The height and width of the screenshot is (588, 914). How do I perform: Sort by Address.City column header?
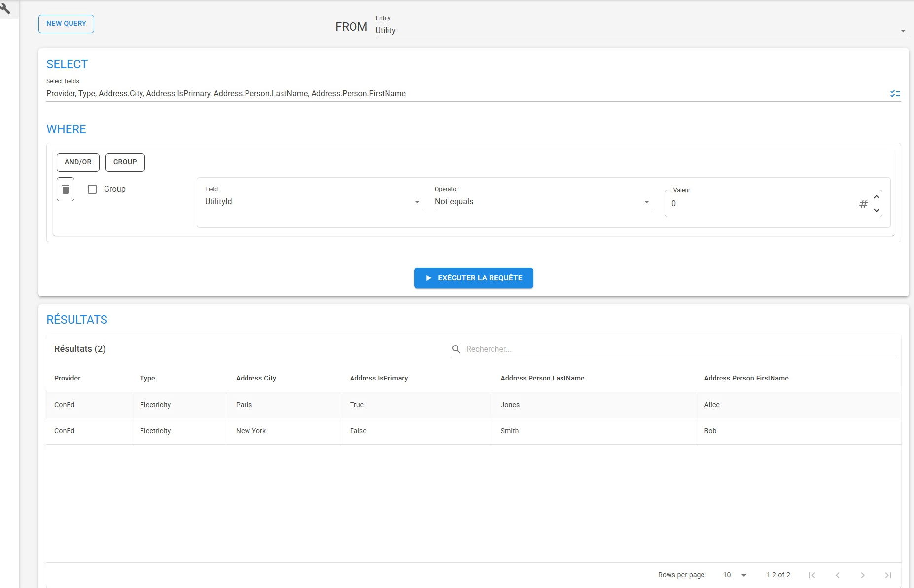click(x=256, y=378)
